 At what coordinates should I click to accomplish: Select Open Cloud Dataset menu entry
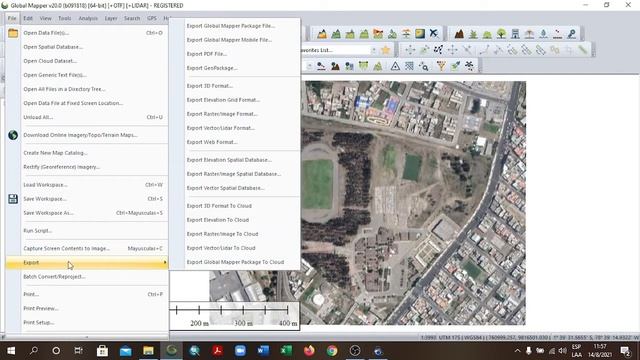coord(87,61)
